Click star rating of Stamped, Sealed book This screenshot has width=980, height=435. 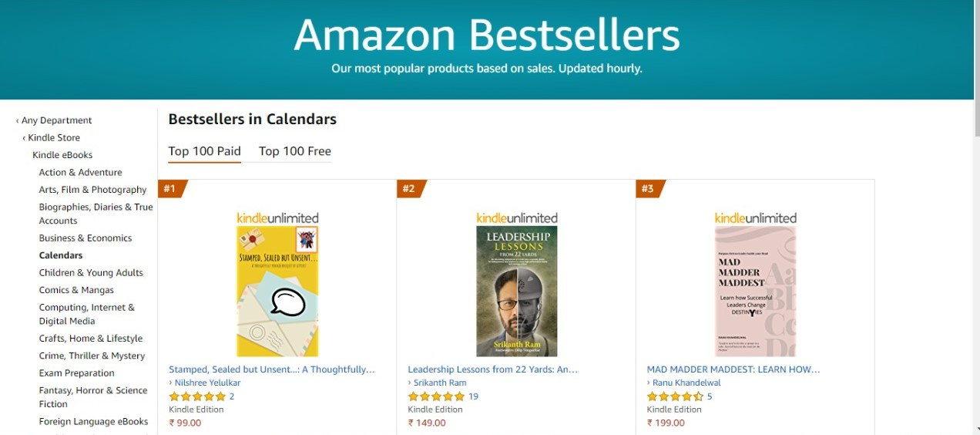pyautogui.click(x=197, y=396)
